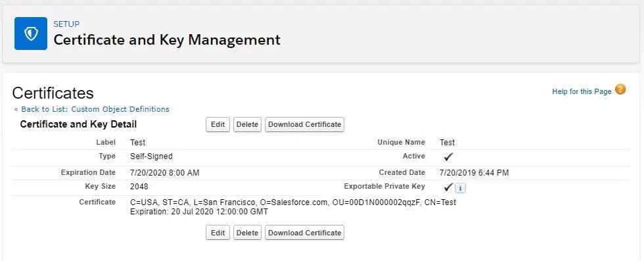644x261 pixels.
Task: Click the Type field label
Action: (x=107, y=156)
